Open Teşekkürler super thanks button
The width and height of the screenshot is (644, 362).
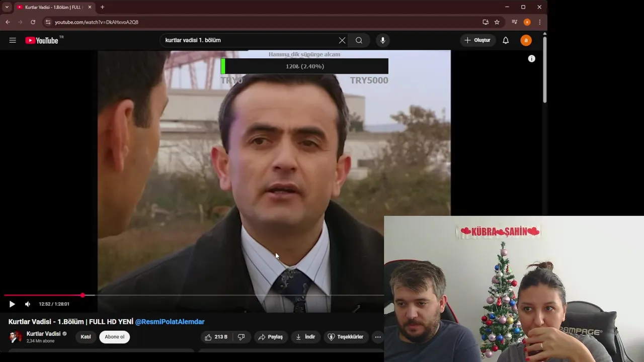[346, 337]
